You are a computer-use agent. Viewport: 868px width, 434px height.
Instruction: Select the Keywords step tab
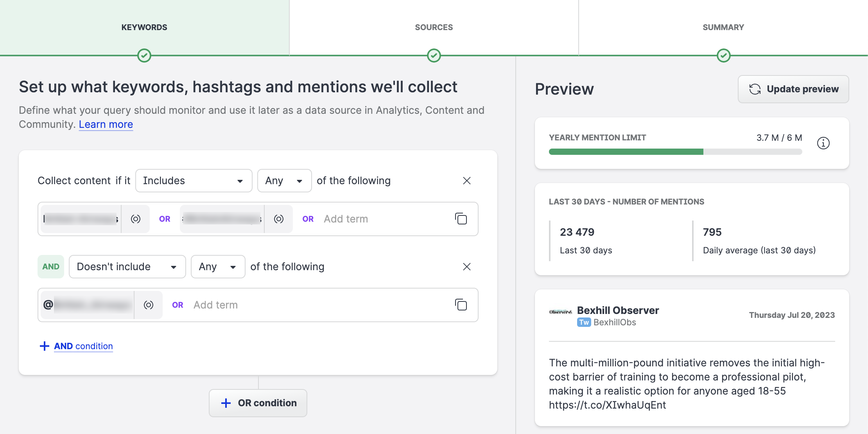click(144, 27)
